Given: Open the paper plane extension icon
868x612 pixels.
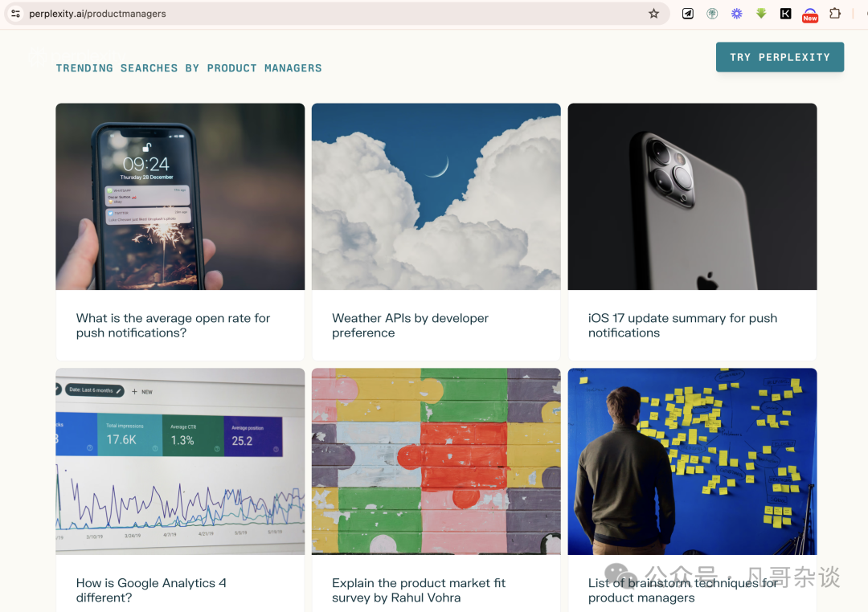Looking at the screenshot, I should click(x=687, y=14).
